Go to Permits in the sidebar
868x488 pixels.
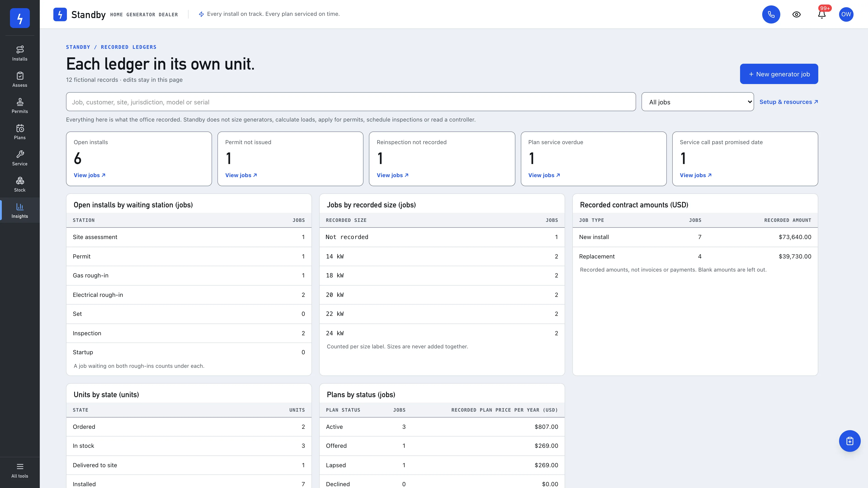(19, 106)
